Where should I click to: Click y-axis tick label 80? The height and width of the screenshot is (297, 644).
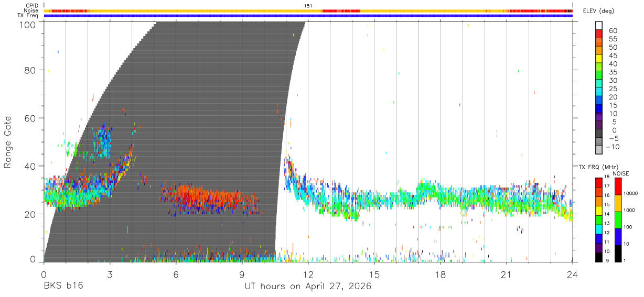tap(30, 70)
